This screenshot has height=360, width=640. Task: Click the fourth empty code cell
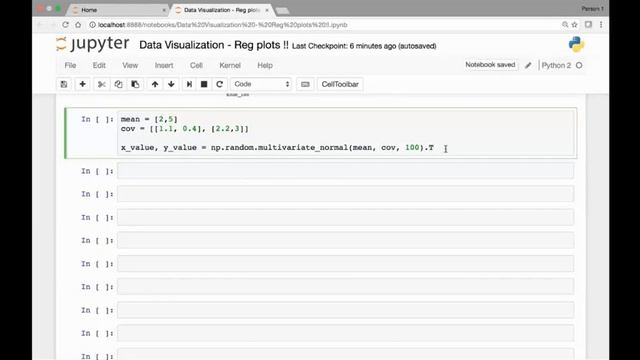[345, 241]
